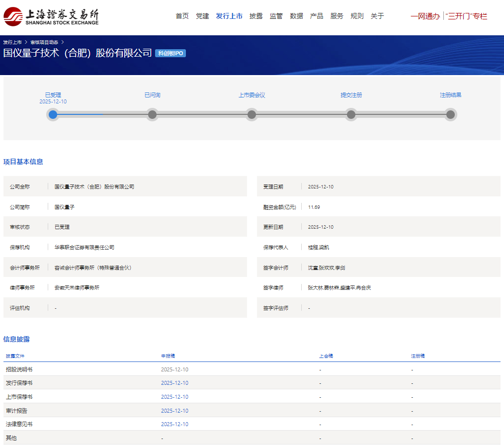The image size is (504, 447).
Task: Click the 上市委会议 timeline node
Action: pyautogui.click(x=252, y=114)
